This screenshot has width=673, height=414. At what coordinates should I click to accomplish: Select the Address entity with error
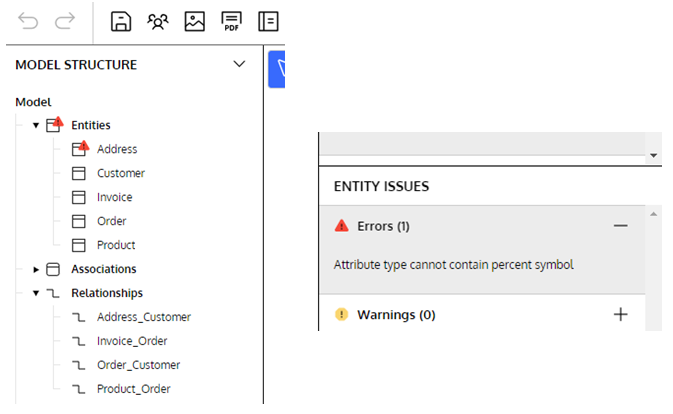pos(117,149)
